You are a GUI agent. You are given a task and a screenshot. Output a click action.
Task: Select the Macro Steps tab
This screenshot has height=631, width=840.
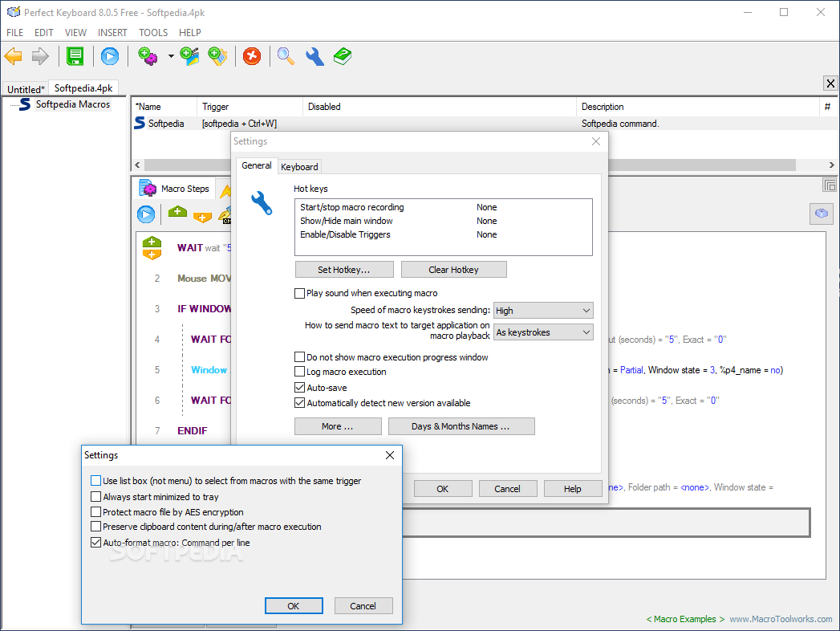174,189
